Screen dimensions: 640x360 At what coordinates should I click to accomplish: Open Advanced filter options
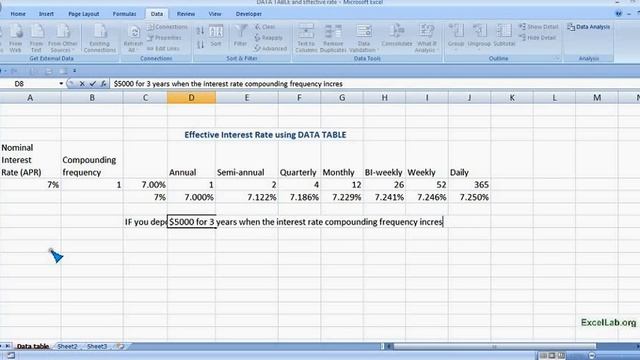(x=271, y=48)
